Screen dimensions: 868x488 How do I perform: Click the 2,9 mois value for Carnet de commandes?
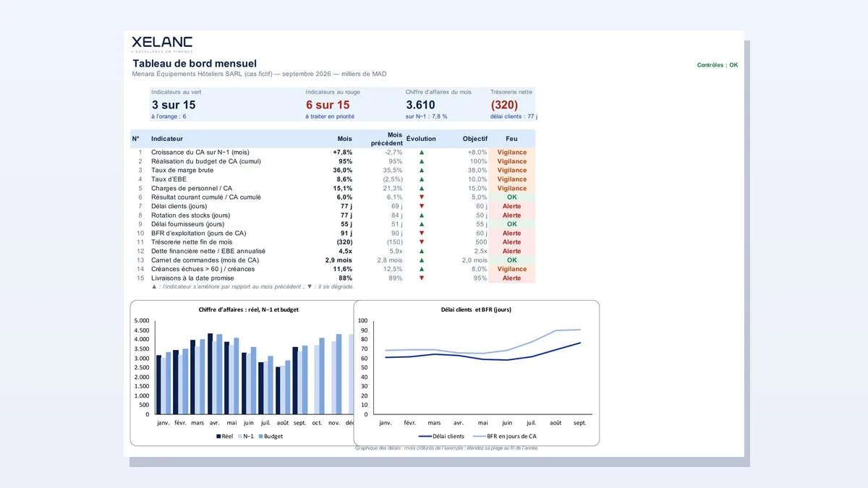tap(339, 260)
